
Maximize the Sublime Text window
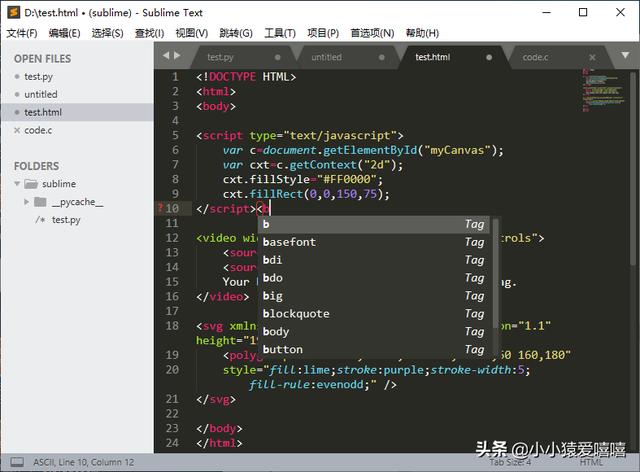[x=583, y=12]
